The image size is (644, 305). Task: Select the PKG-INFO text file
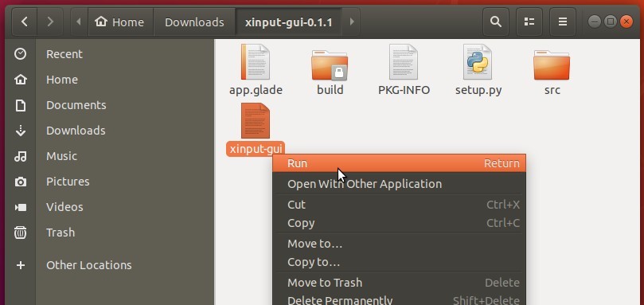[x=404, y=62]
